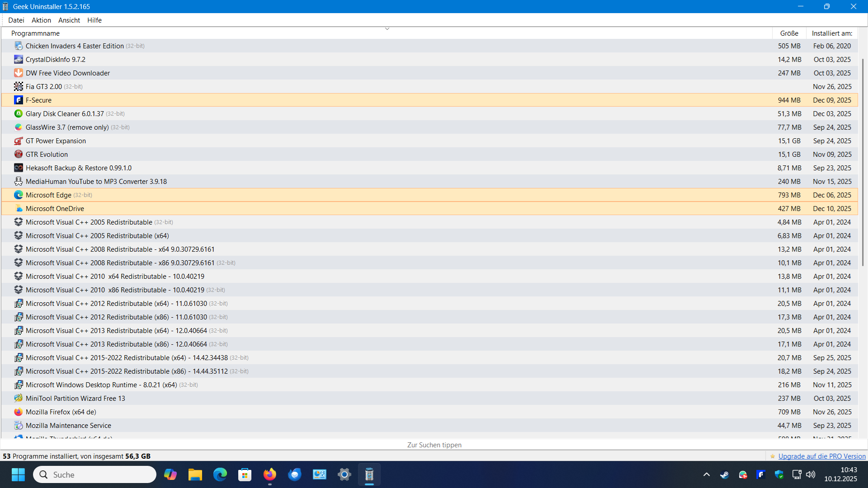The width and height of the screenshot is (868, 488).
Task: Click the CrystalDiskInfo icon
Action: [18, 60]
